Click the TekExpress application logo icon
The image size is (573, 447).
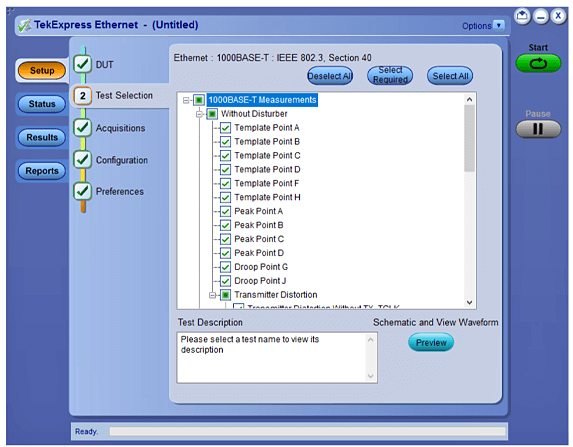click(24, 25)
